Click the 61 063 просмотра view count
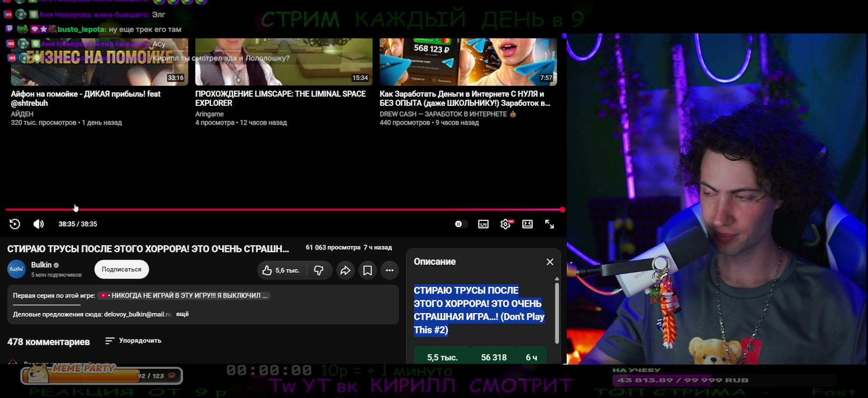The height and width of the screenshot is (398, 868). click(333, 247)
